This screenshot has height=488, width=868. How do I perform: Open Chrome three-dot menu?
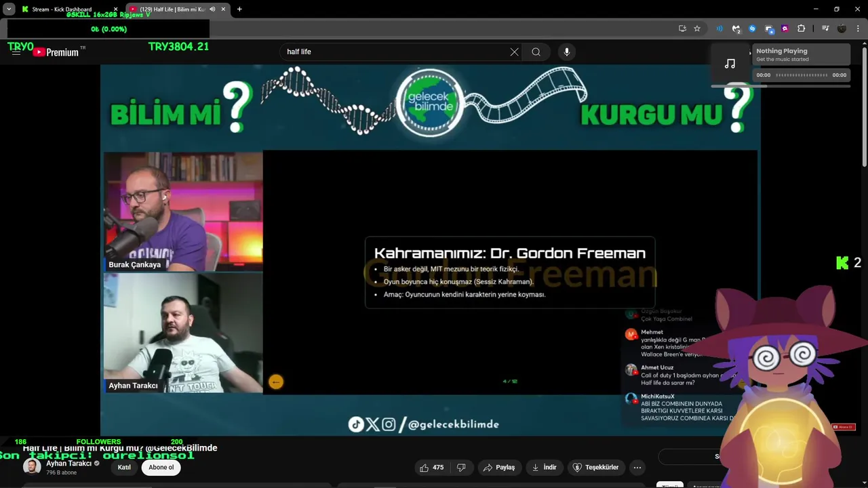tap(859, 28)
